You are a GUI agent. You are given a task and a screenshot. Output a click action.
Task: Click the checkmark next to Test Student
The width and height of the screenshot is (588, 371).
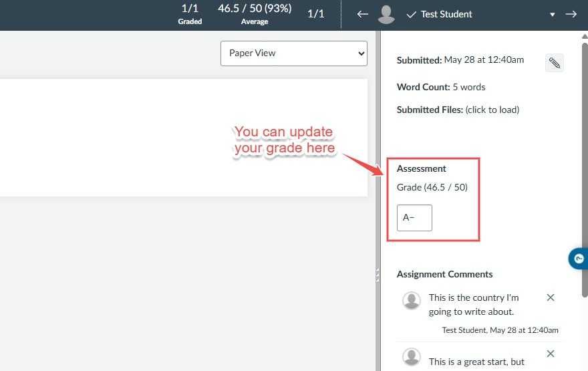pyautogui.click(x=412, y=15)
